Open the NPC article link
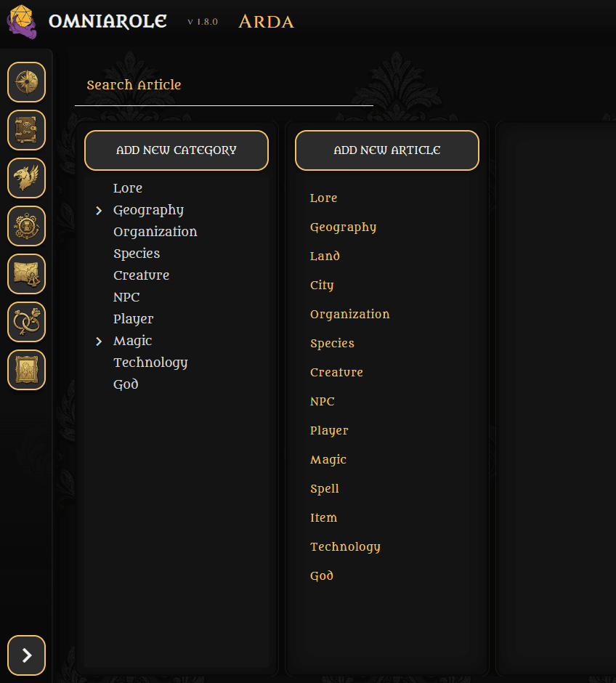Screen dimensions: 616x683 322,402
